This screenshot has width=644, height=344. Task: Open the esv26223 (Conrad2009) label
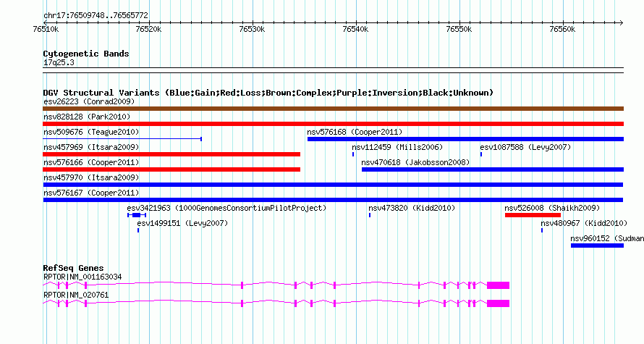coord(89,101)
